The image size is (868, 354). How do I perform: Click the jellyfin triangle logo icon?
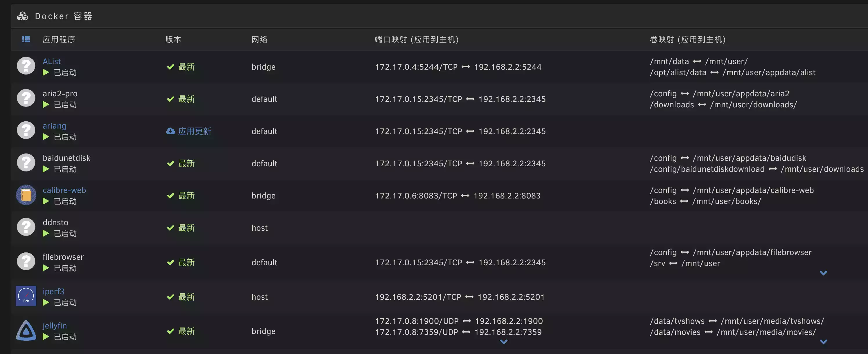pos(26,330)
